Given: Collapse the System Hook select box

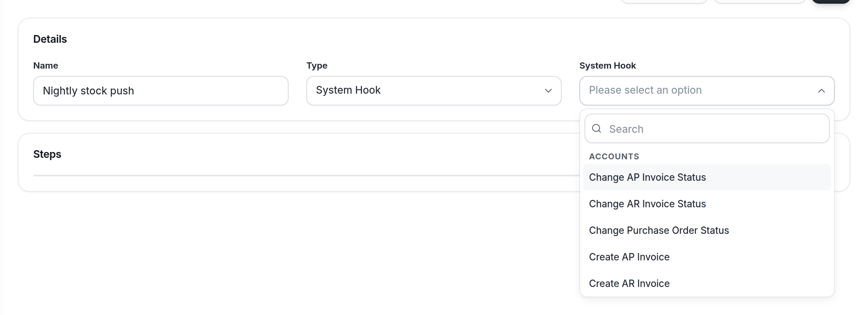Looking at the screenshot, I should coord(707,91).
